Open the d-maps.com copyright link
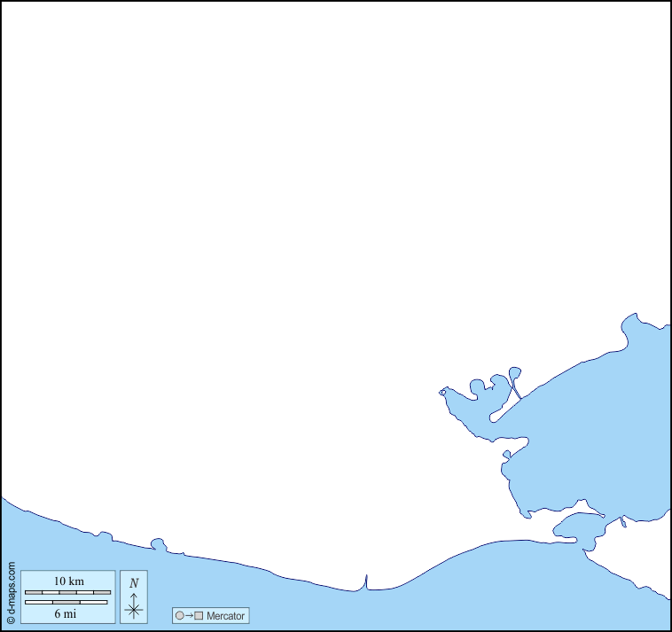672x632 pixels. [x=11, y=592]
